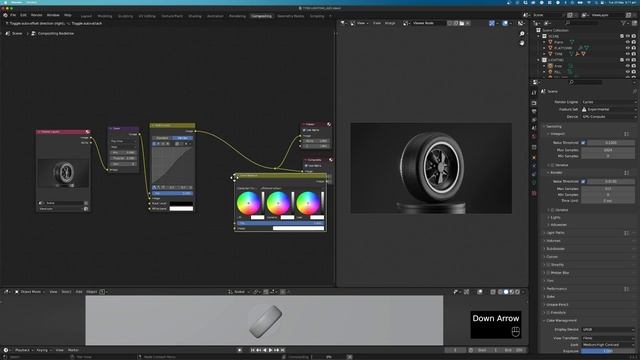Screen dimensions: 640x360
Task: Click the Render Layers node preview thumbnail
Action: click(x=63, y=173)
